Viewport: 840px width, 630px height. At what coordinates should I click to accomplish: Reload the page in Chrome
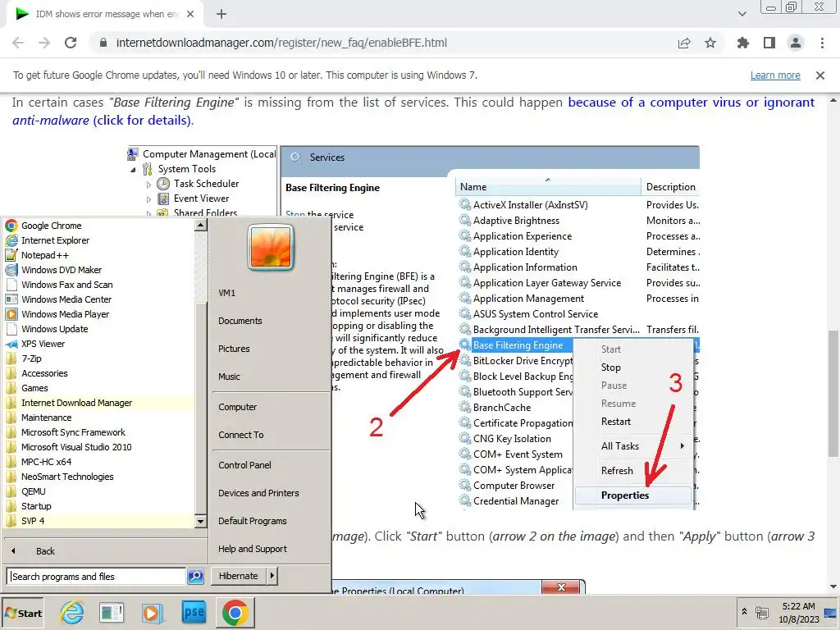[71, 43]
